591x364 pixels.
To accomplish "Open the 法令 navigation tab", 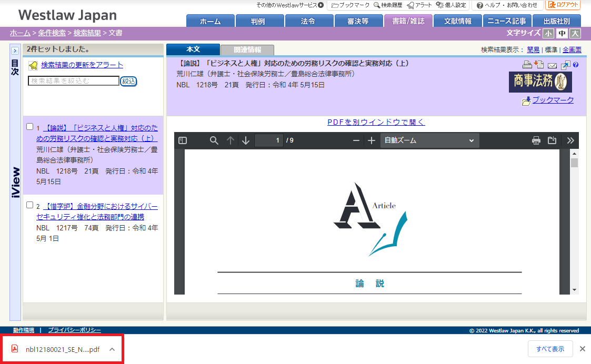I will [x=309, y=21].
